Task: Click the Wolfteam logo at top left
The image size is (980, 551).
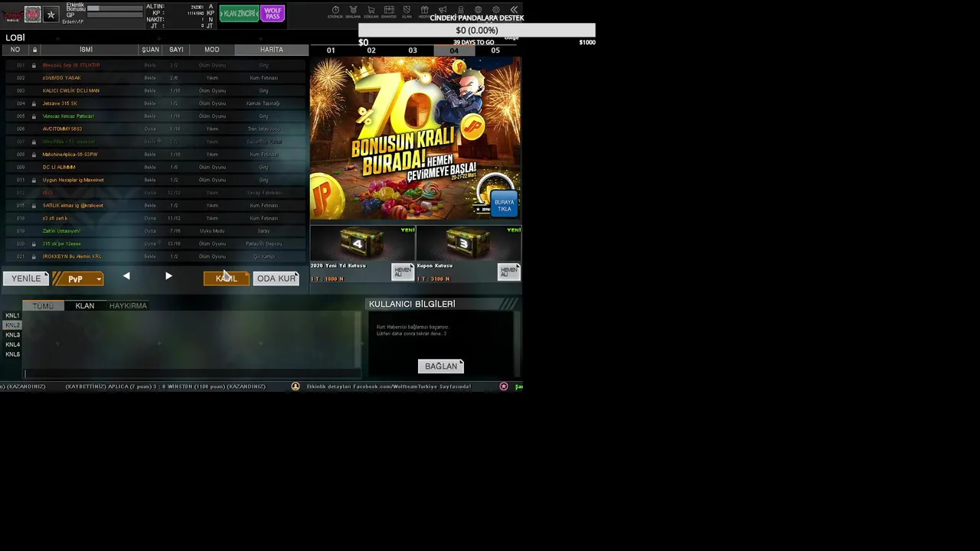Action: click(11, 15)
